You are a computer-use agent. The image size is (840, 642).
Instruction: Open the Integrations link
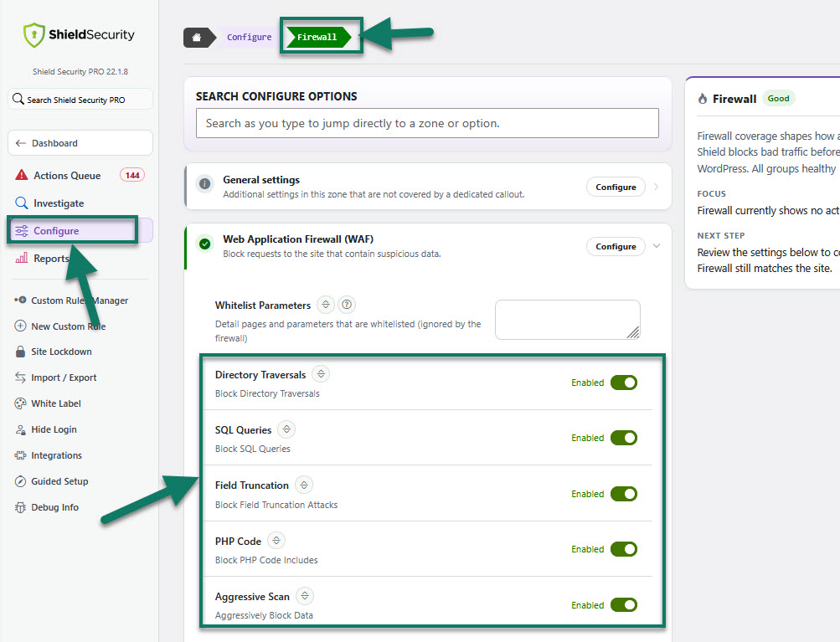click(56, 455)
